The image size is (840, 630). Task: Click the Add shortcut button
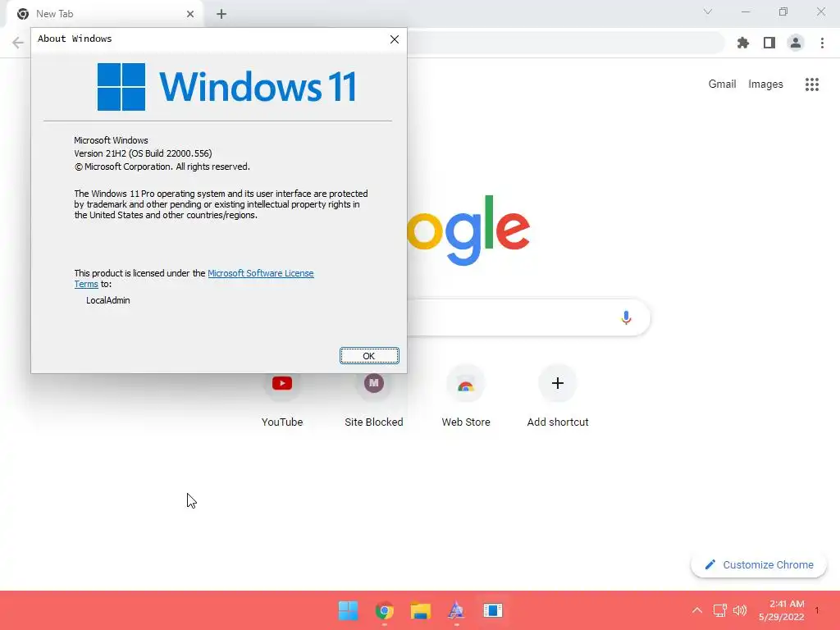point(558,396)
